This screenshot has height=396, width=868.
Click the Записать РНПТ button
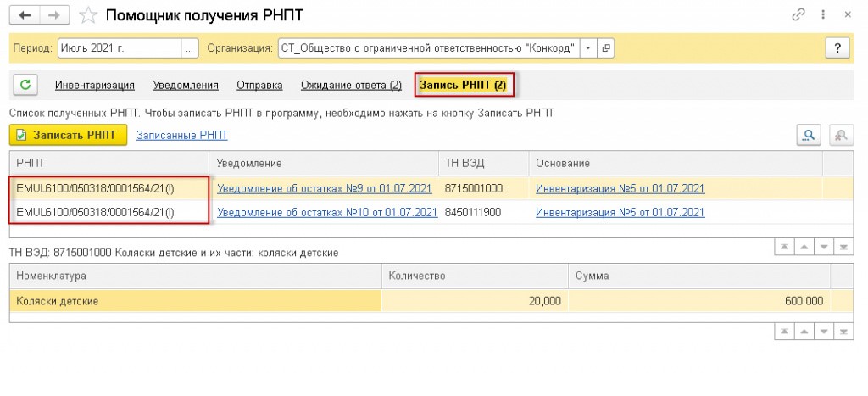coord(68,135)
